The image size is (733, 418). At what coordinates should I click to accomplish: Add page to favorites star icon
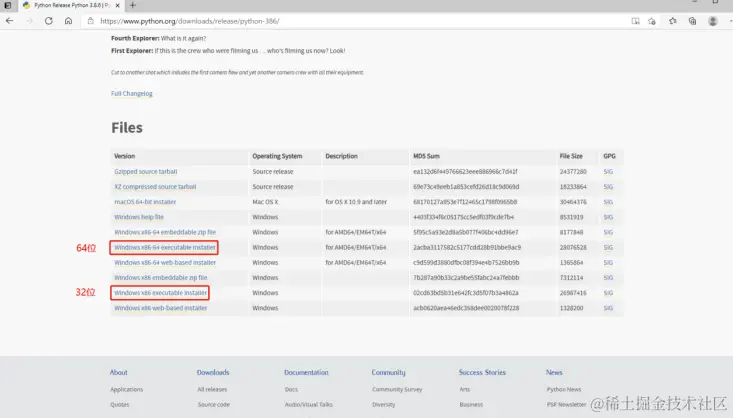pos(652,21)
